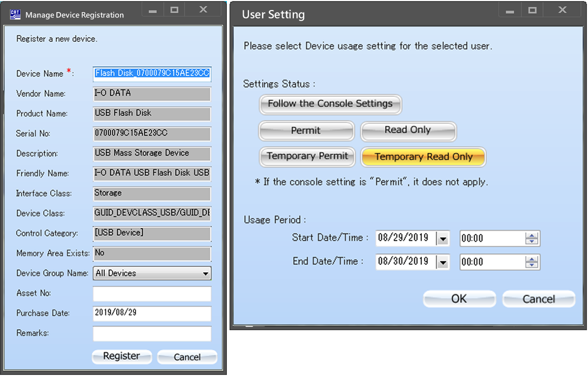
Task: Click the Asset No input field
Action: [x=152, y=293]
